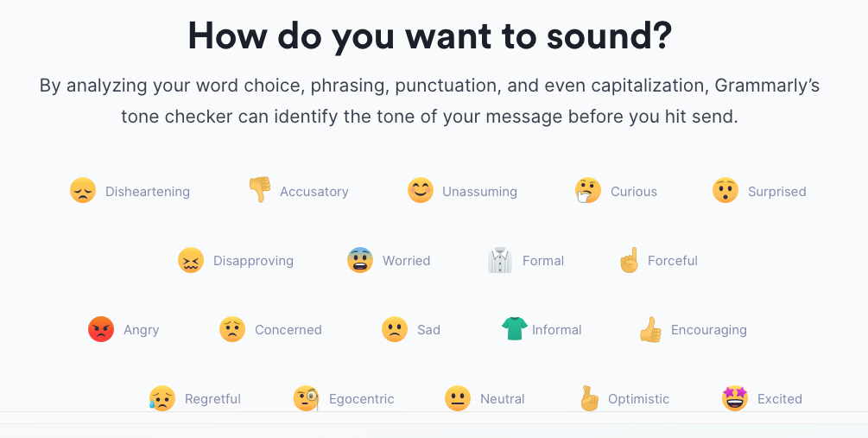Viewport: 868px width, 438px height.
Task: Click the Informal green t-shirt icon
Action: pos(514,329)
